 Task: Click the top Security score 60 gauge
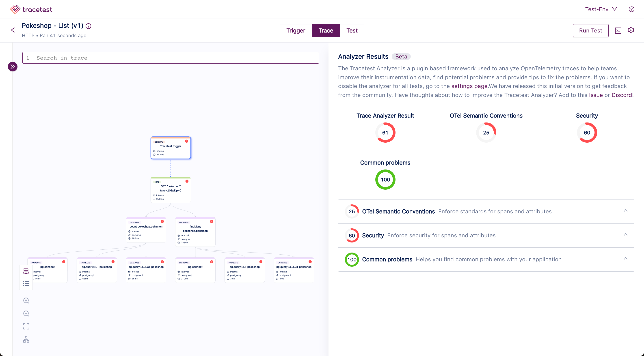(587, 133)
